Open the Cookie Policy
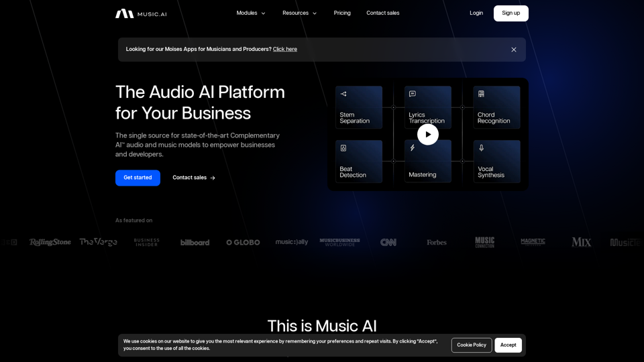The image size is (644, 362). tap(472, 345)
